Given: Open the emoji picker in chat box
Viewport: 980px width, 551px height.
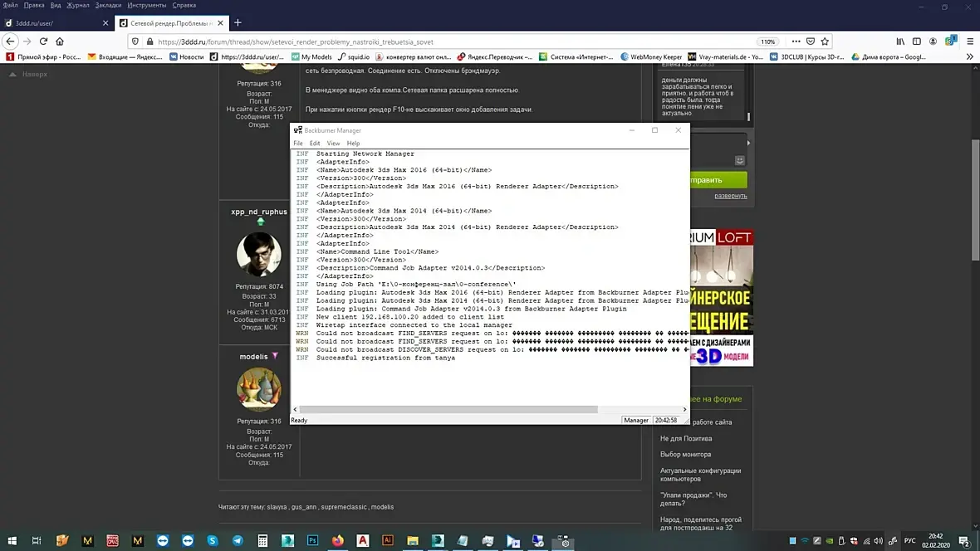Looking at the screenshot, I should pos(739,160).
